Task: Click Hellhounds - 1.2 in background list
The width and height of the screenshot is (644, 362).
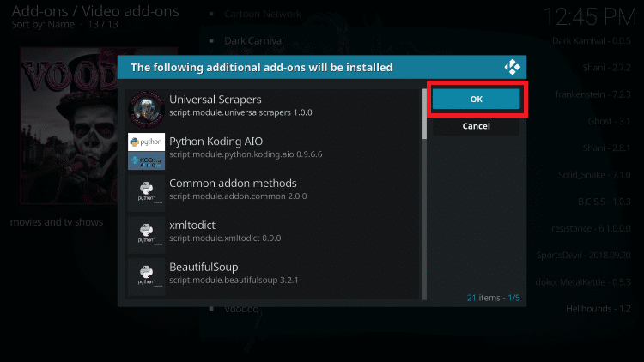Action: [x=598, y=309]
